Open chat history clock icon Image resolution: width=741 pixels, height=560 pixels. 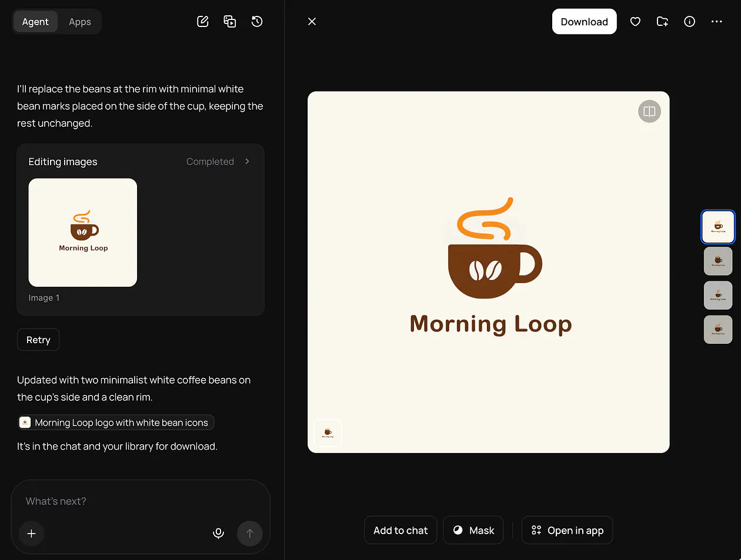click(x=257, y=22)
